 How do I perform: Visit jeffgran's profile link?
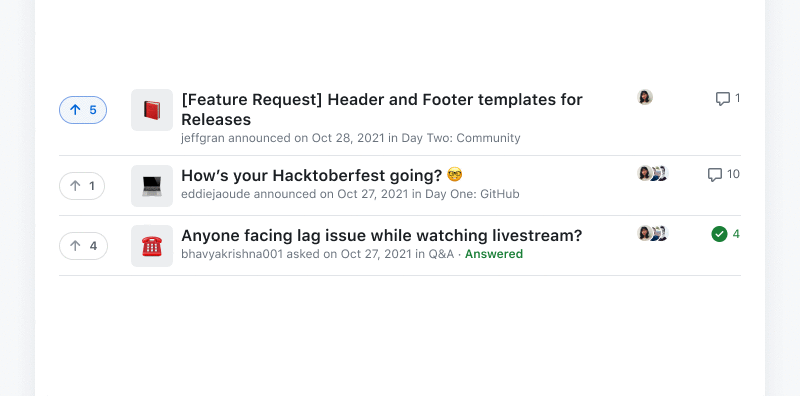[x=203, y=138]
